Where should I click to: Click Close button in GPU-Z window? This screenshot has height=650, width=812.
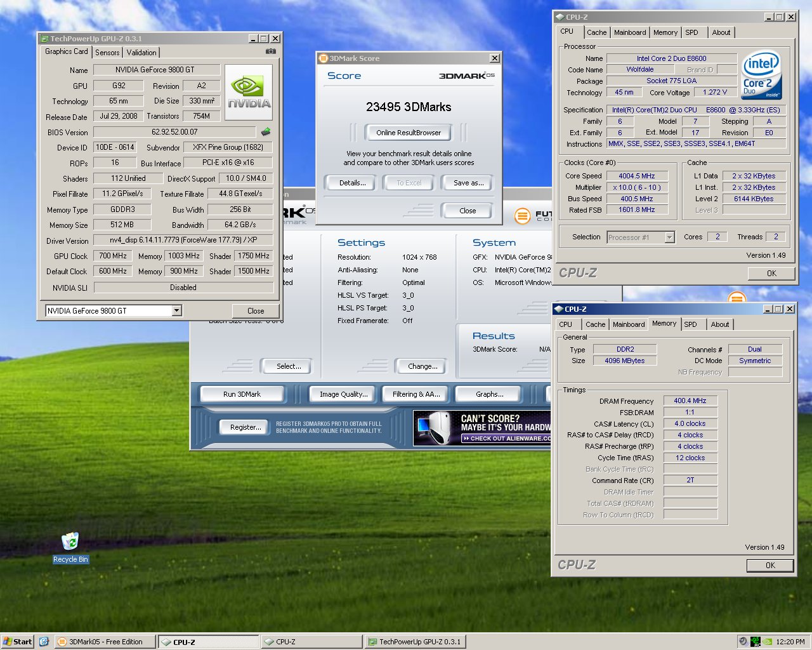pyautogui.click(x=256, y=311)
